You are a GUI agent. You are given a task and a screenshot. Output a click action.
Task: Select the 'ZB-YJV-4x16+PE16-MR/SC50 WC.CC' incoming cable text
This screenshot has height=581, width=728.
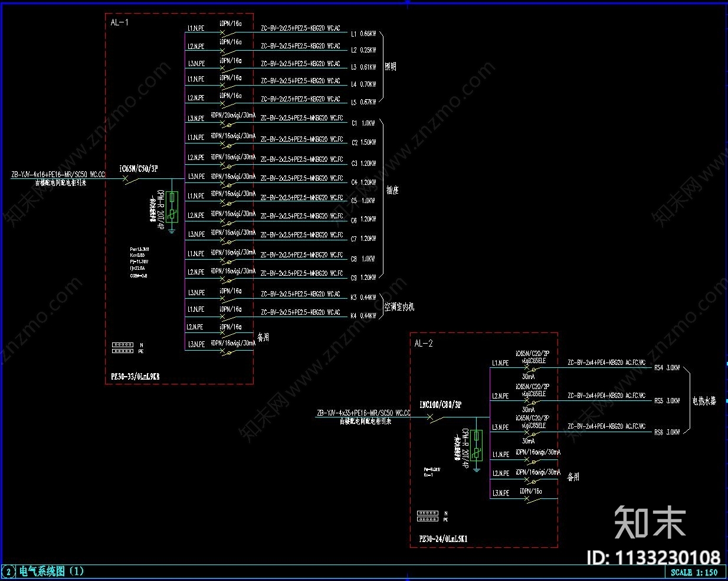tap(58, 175)
